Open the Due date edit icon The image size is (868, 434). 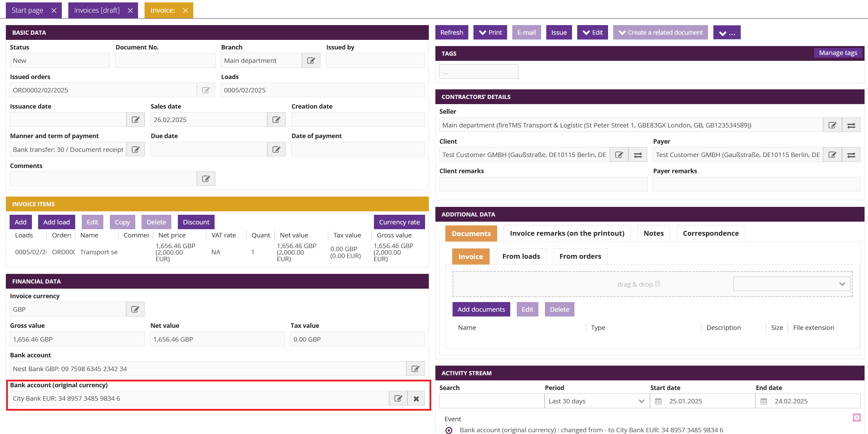coord(276,149)
